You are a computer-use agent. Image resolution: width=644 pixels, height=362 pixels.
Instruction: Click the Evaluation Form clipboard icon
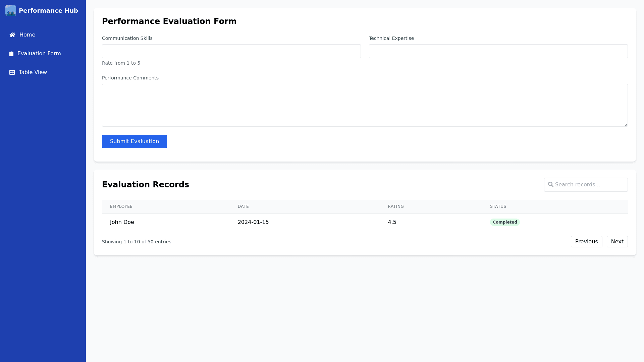11,54
